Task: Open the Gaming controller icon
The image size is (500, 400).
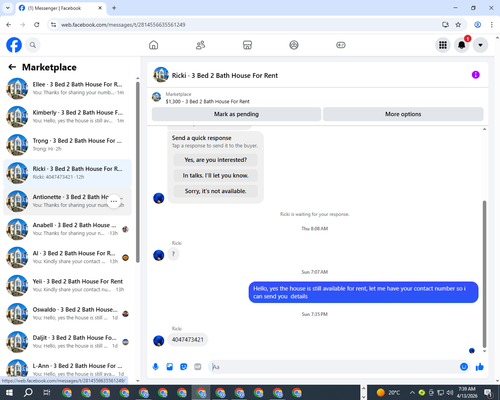Action: 341,45
